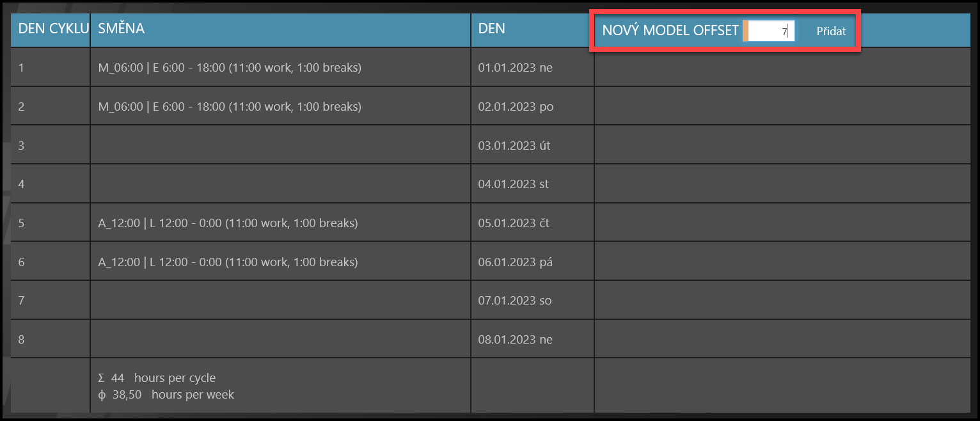Image resolution: width=980 pixels, height=421 pixels.
Task: Click the NOVÝ MODEL OFFSET label
Action: pos(670,30)
